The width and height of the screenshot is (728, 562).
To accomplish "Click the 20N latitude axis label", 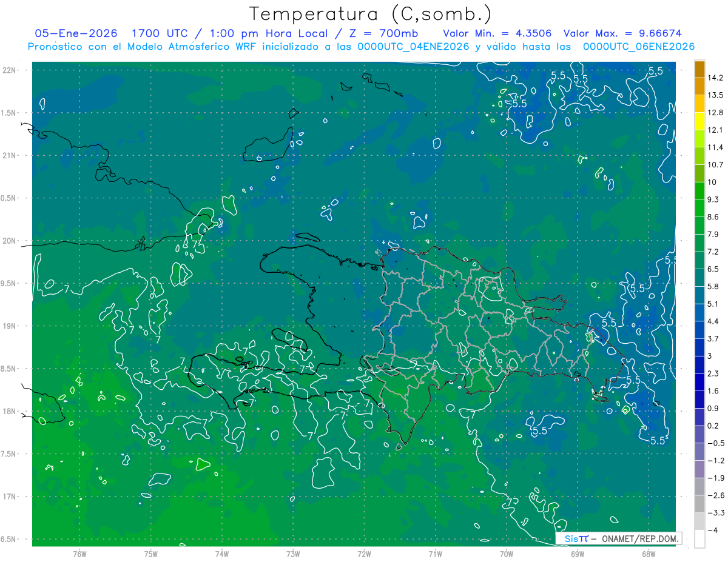I will coord(9,241).
